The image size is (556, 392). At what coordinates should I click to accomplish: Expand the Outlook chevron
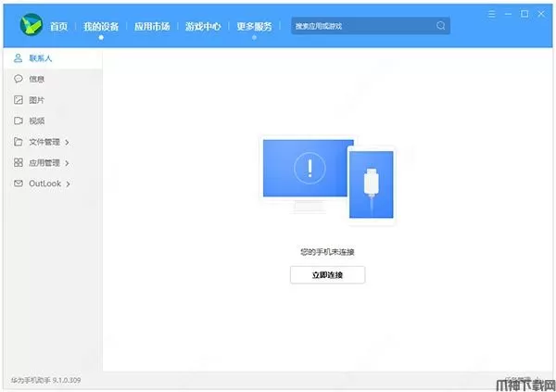(68, 183)
